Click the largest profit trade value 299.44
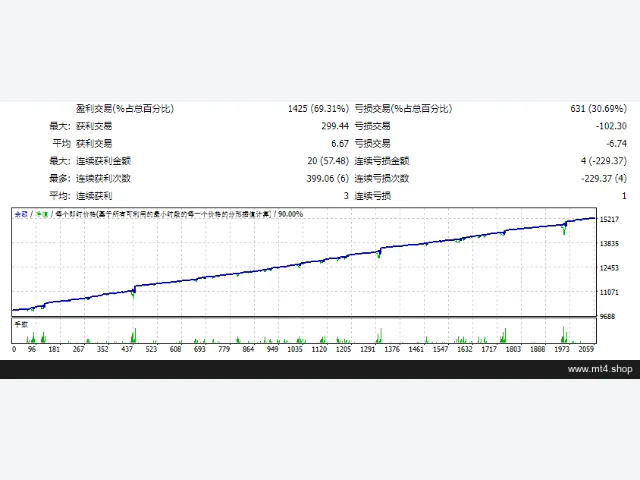Screen dimensions: 640x480 click(335, 126)
